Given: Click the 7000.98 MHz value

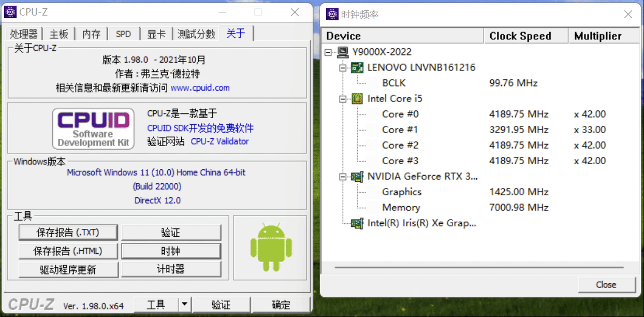Looking at the screenshot, I should click(519, 208).
